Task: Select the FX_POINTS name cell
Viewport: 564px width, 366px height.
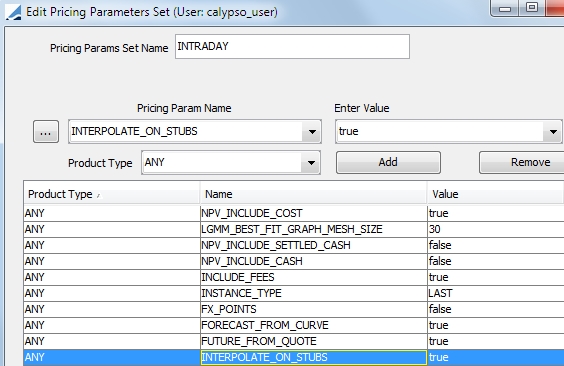Action: [x=314, y=309]
